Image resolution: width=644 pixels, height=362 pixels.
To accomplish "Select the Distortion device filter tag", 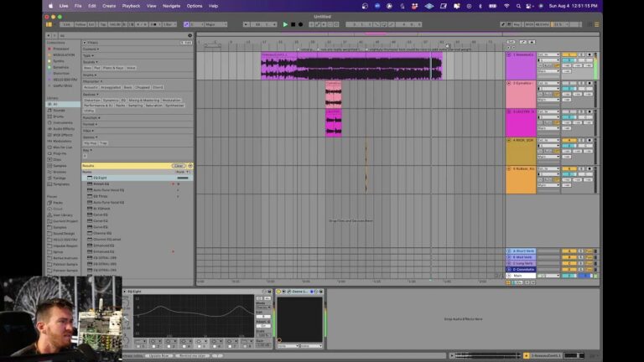I will click(x=91, y=100).
